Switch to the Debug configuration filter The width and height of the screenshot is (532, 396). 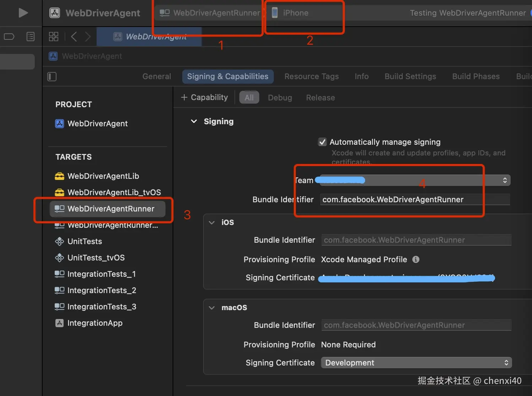tap(280, 98)
